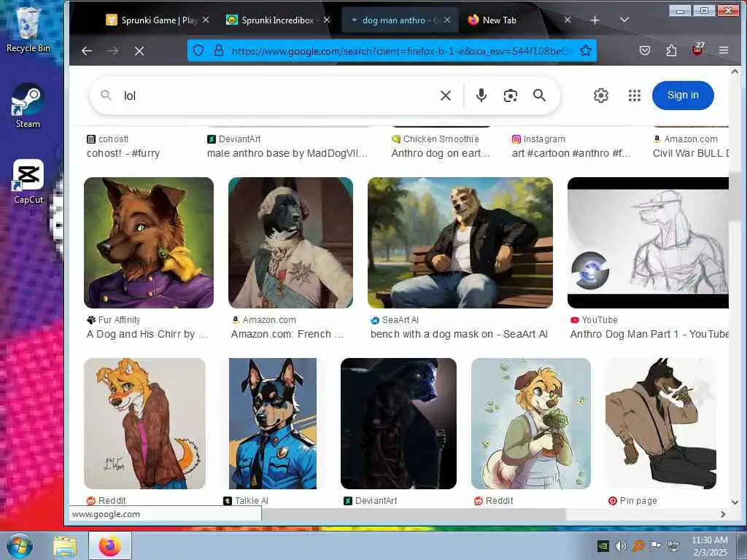Launch Steam from the desktop

(x=28, y=105)
